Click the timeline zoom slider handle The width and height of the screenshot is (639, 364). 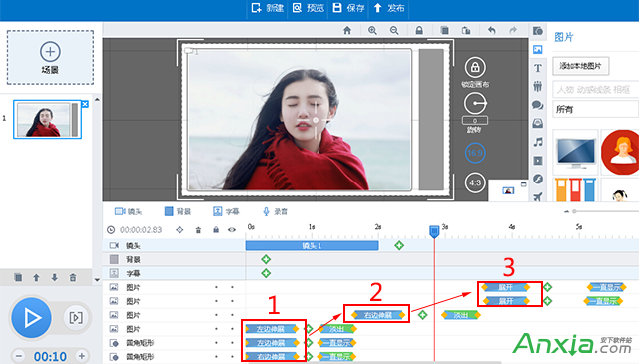(574, 211)
